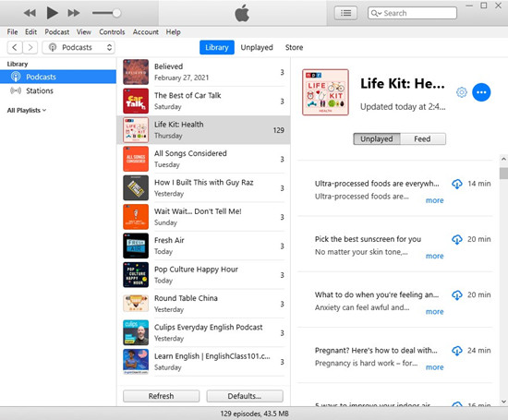The height and width of the screenshot is (420, 508).
Task: Adjust the volume slider knob
Action: pos(116,13)
